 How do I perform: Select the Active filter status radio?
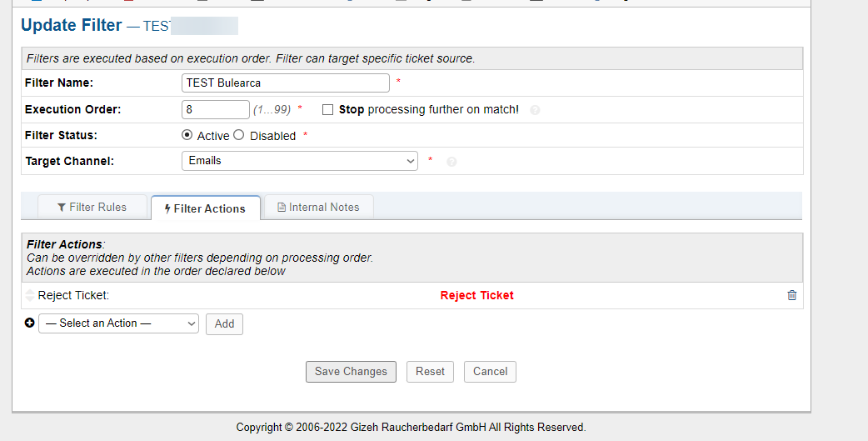coord(187,135)
